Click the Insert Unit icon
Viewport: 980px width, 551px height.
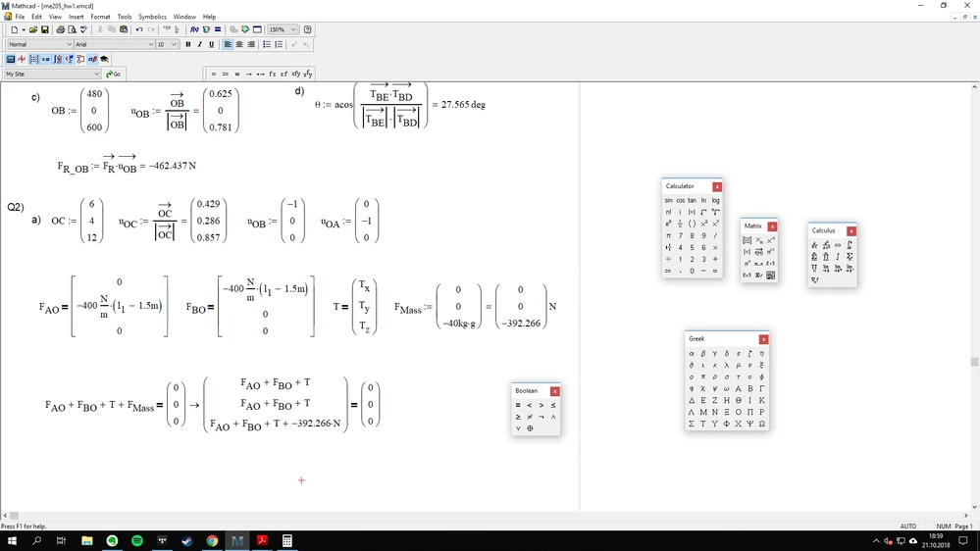[x=206, y=29]
